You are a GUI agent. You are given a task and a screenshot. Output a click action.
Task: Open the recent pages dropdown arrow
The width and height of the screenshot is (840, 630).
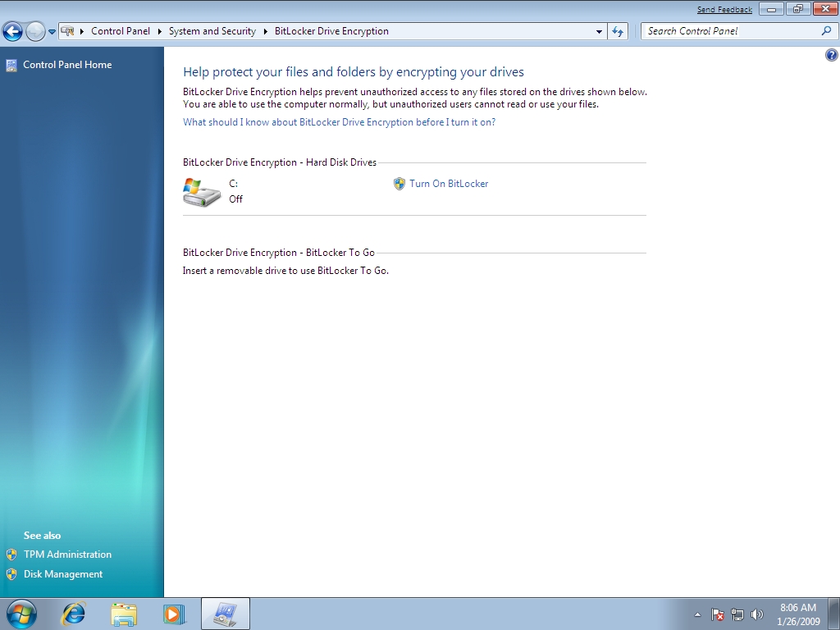(52, 32)
